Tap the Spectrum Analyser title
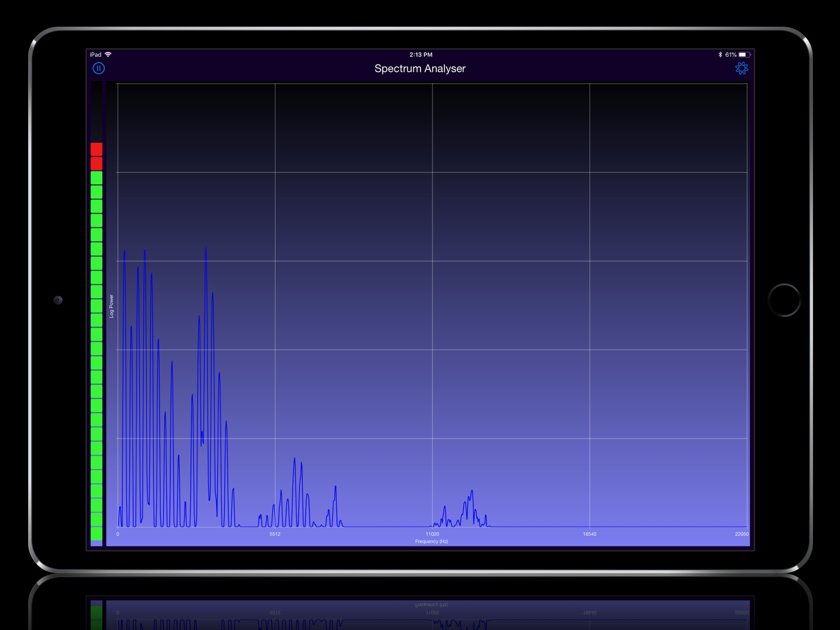The width and height of the screenshot is (840, 630). click(x=420, y=69)
